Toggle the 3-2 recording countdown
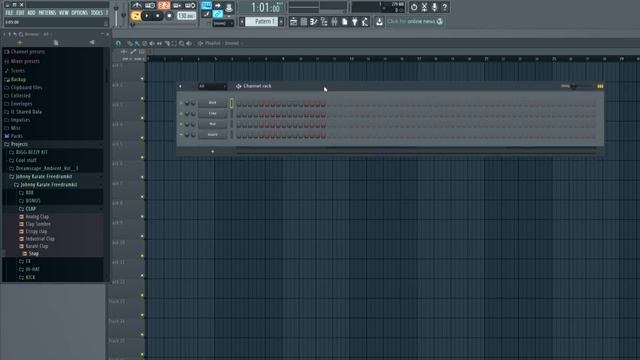Viewport: 640px width, 360px height. tap(164, 6)
